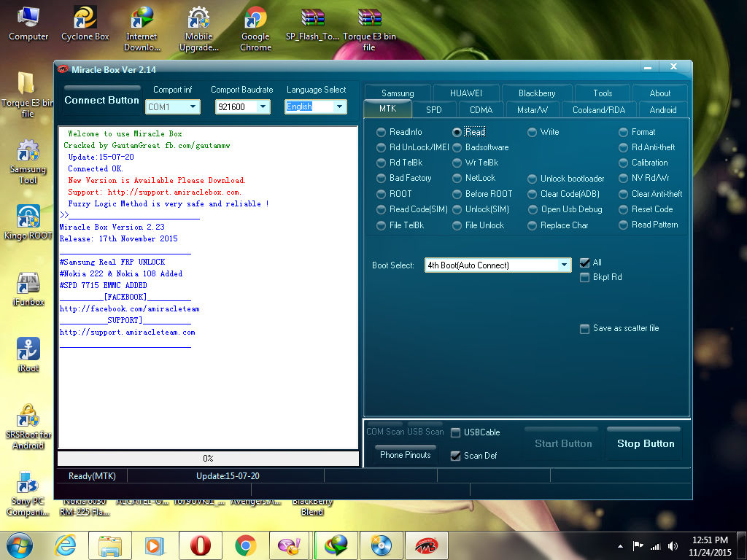Click the 0% progress bar
The height and width of the screenshot is (560, 747).
point(208,458)
